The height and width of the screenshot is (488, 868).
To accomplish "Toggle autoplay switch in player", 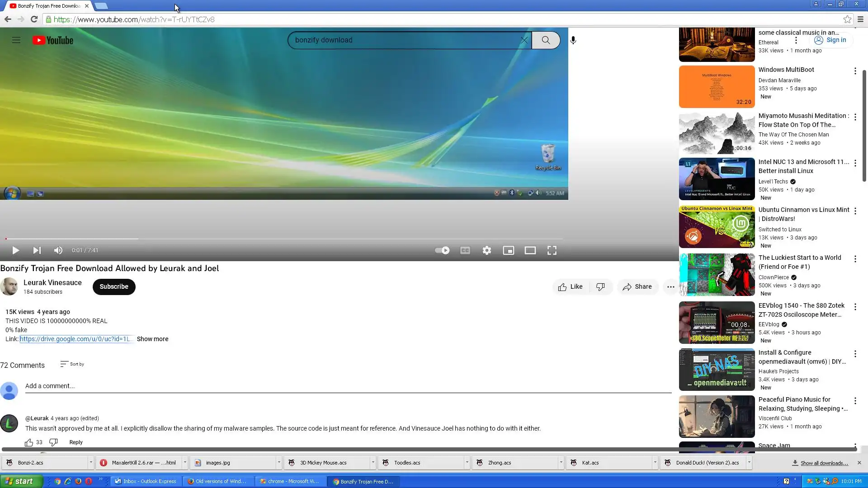I will click(x=442, y=250).
